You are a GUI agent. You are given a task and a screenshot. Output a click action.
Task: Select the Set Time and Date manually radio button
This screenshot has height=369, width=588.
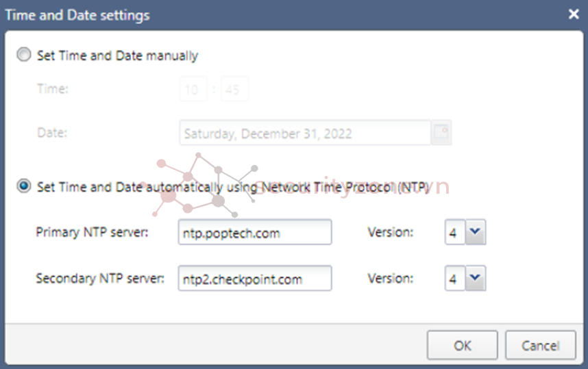point(24,55)
